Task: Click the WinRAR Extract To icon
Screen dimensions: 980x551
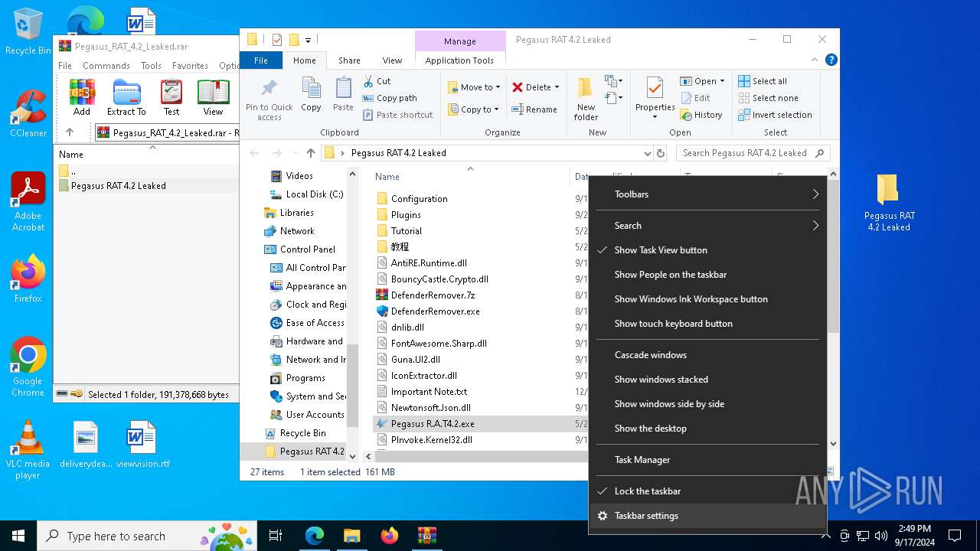Action: pyautogui.click(x=126, y=97)
